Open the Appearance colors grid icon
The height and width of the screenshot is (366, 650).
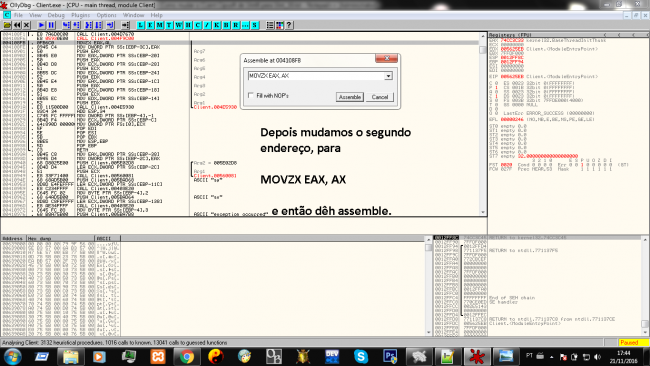[280, 25]
